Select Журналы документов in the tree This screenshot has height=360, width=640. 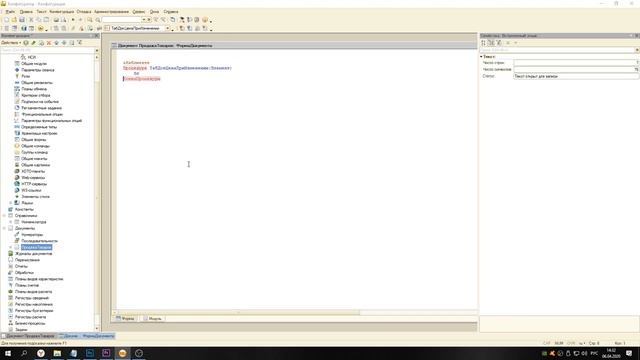point(33,254)
